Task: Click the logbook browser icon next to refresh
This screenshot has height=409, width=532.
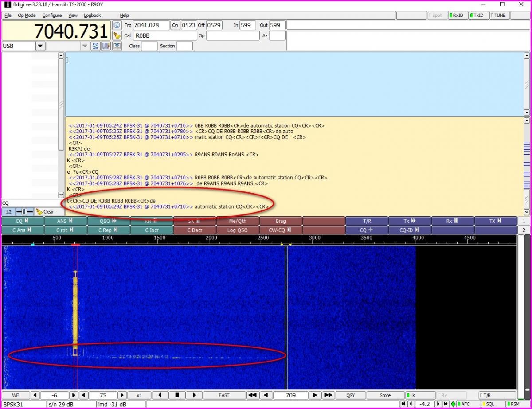Action: pos(106,46)
